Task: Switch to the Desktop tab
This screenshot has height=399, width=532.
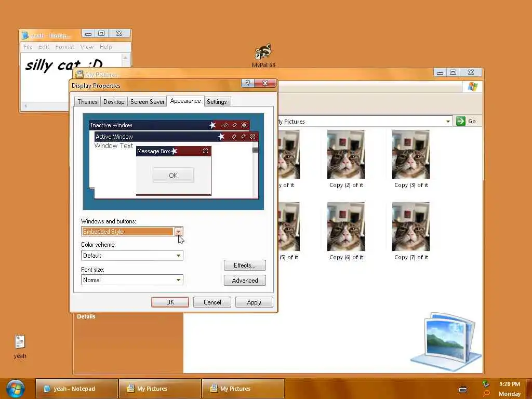Action: 114,102
